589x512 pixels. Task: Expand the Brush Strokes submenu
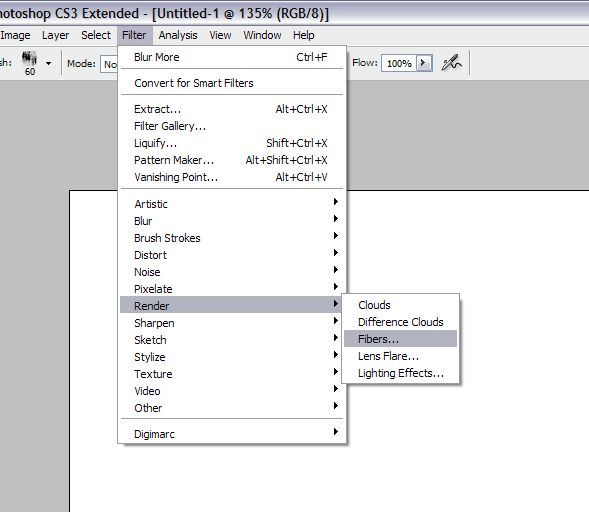(231, 238)
